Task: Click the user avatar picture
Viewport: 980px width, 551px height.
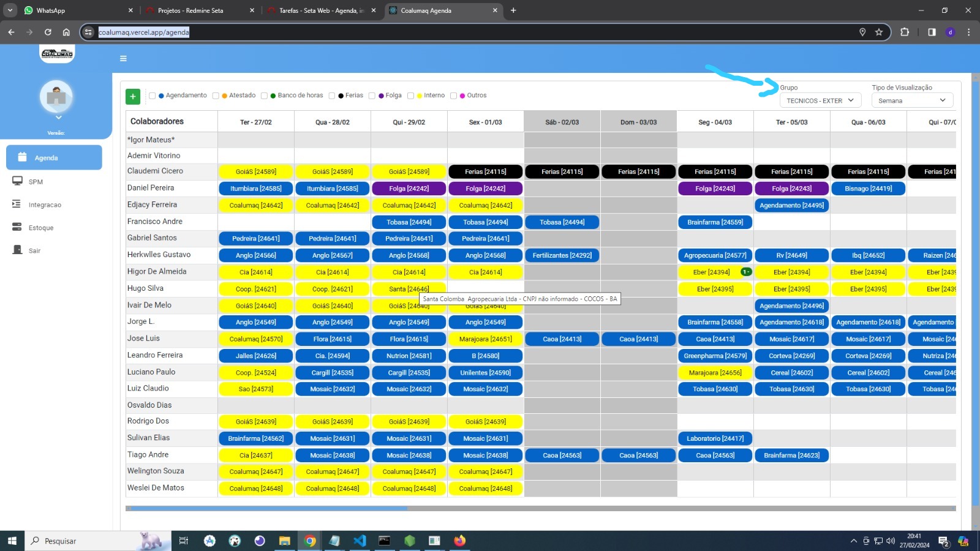Action: [56, 97]
